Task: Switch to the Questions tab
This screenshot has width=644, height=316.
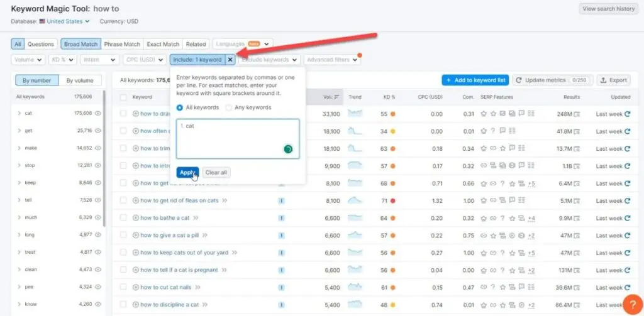Action: pyautogui.click(x=41, y=44)
